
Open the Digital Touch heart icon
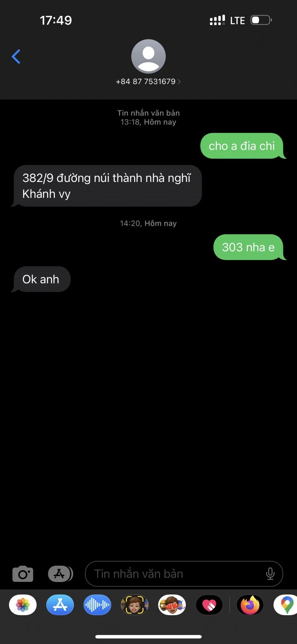pyautogui.click(x=209, y=605)
